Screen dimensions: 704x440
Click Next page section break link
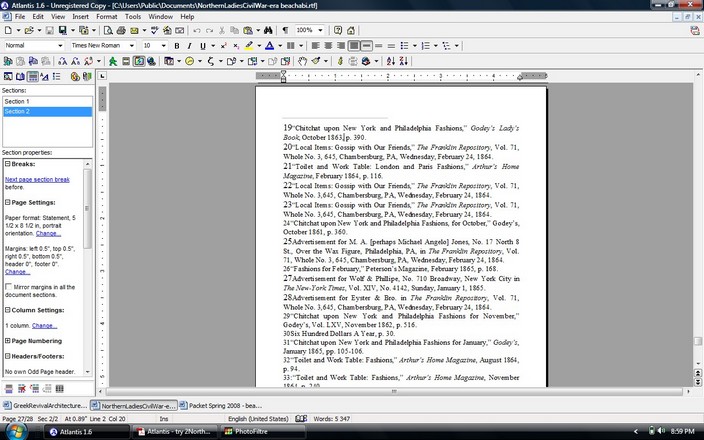pos(37,179)
